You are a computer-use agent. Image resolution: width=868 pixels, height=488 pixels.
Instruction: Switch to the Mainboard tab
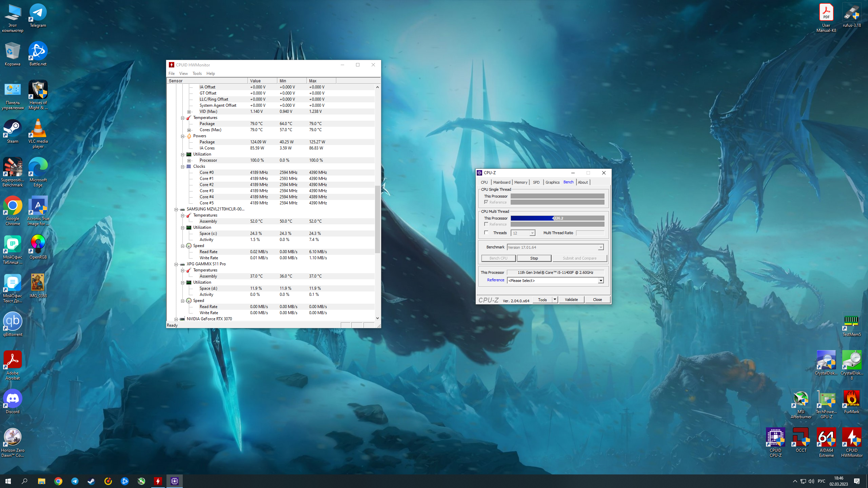click(x=501, y=182)
